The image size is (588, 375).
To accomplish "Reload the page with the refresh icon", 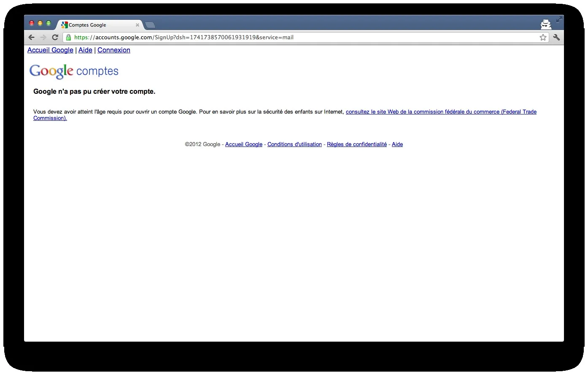I will click(55, 37).
